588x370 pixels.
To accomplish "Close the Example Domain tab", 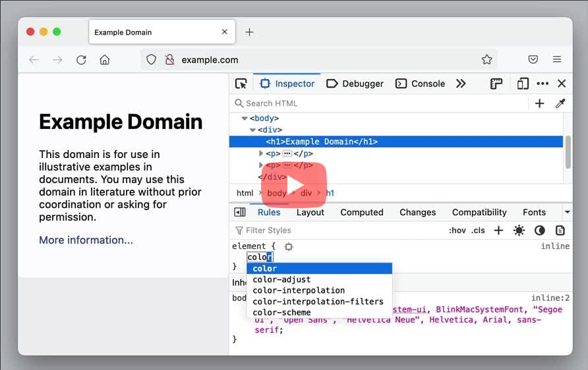I will pyautogui.click(x=224, y=32).
